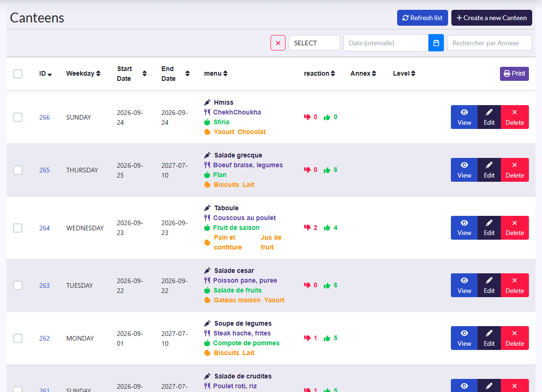Click the utensils icon beside Steak hache, frites
This screenshot has height=392, width=542.
coord(207,333)
